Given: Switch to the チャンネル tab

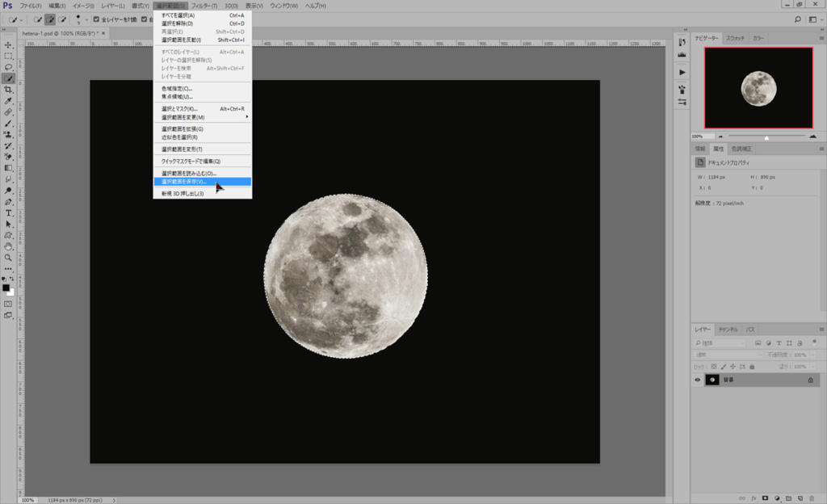Looking at the screenshot, I should point(728,330).
